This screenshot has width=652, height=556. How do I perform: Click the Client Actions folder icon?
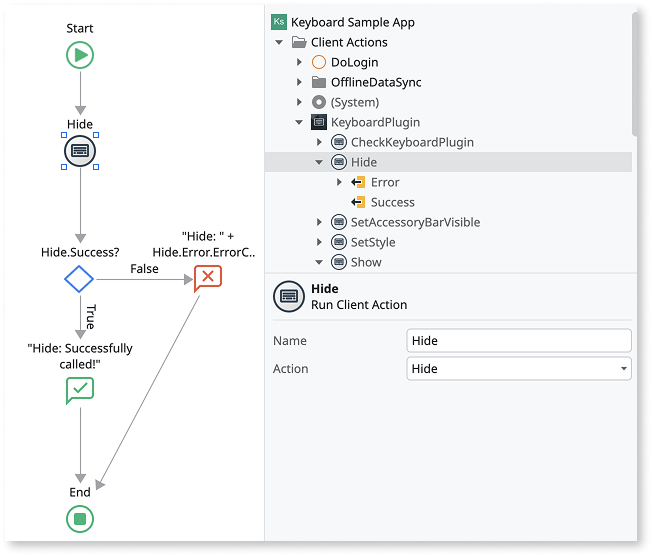click(299, 42)
